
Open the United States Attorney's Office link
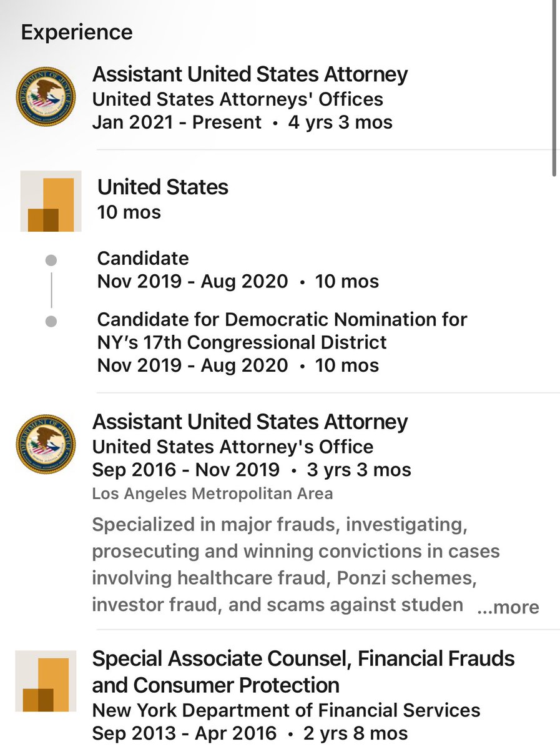[x=232, y=447]
